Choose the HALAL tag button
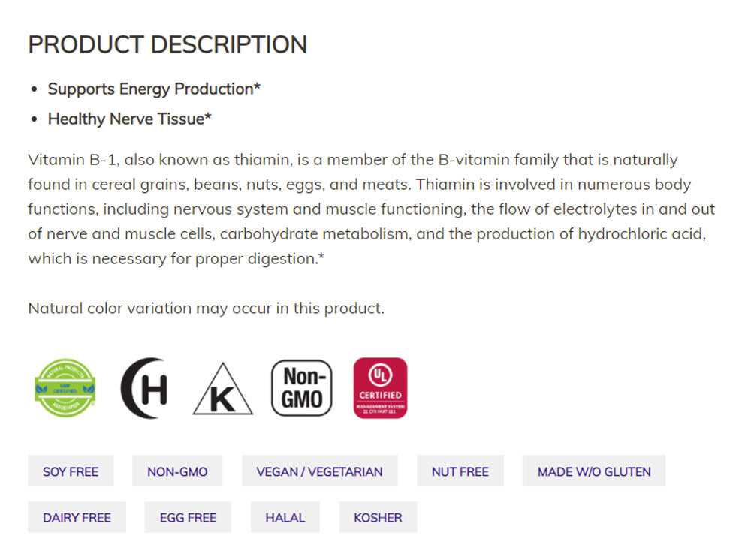Screen dimensions: 751x560 pos(285,517)
